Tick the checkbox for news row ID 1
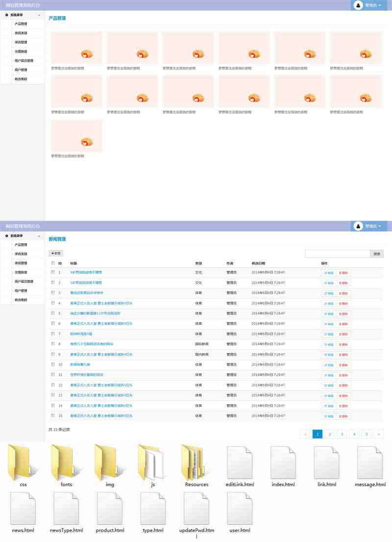 53,272
